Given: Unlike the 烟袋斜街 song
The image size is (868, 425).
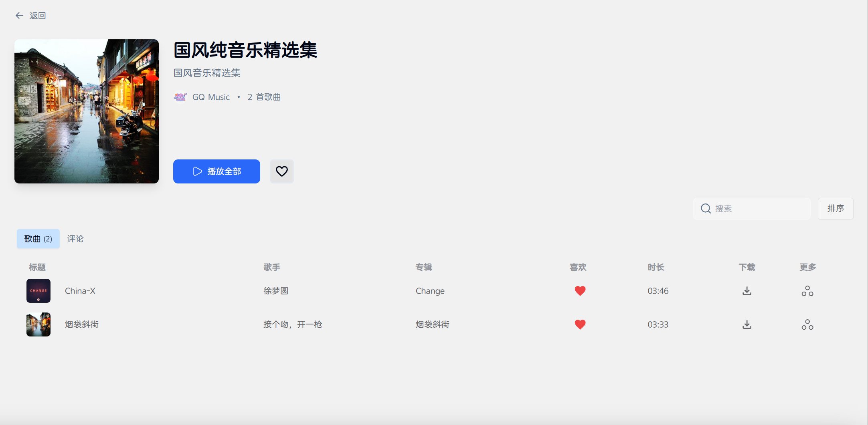Looking at the screenshot, I should tap(580, 324).
